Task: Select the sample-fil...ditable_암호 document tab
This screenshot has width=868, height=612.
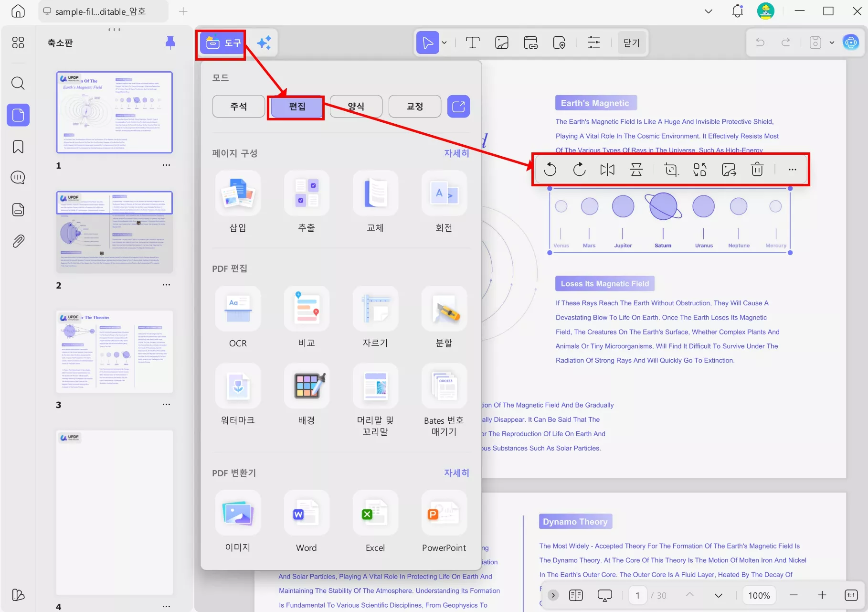Action: 103,11
